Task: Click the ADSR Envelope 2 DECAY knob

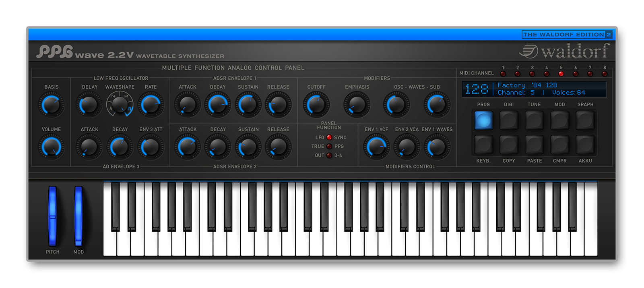Action: (218, 147)
